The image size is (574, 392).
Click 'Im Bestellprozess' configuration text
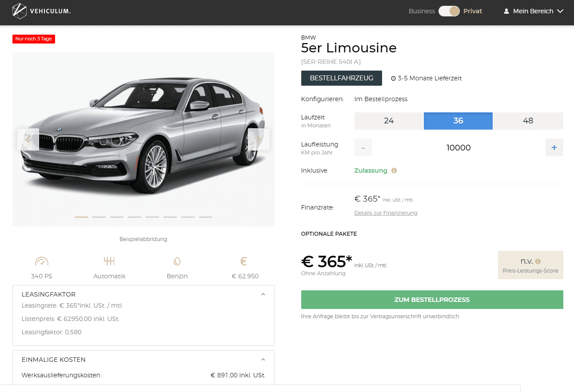381,99
